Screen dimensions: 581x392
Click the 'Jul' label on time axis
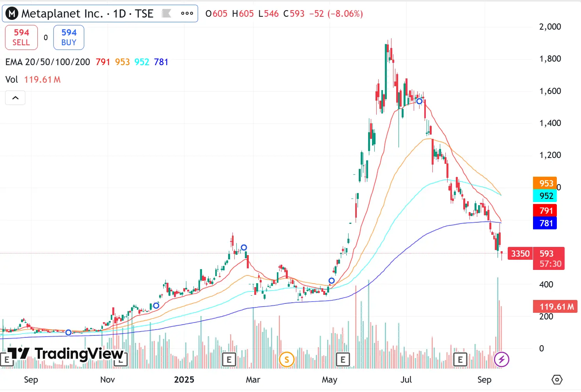click(406, 380)
